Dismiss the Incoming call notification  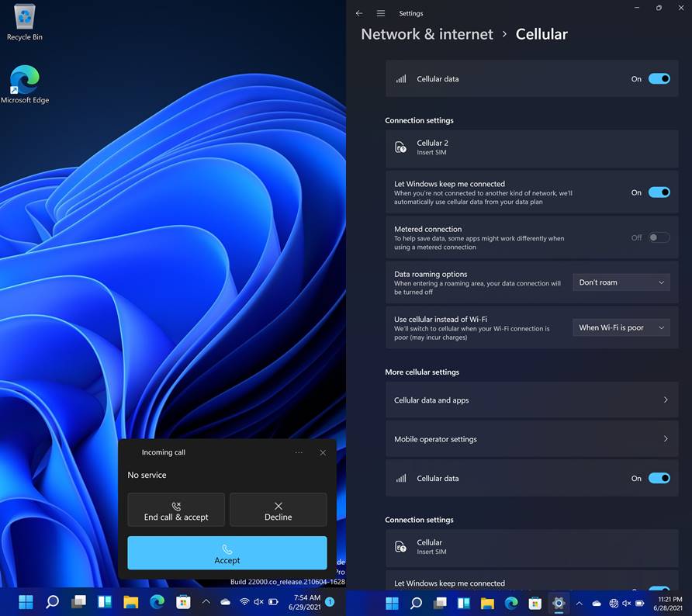pyautogui.click(x=323, y=453)
